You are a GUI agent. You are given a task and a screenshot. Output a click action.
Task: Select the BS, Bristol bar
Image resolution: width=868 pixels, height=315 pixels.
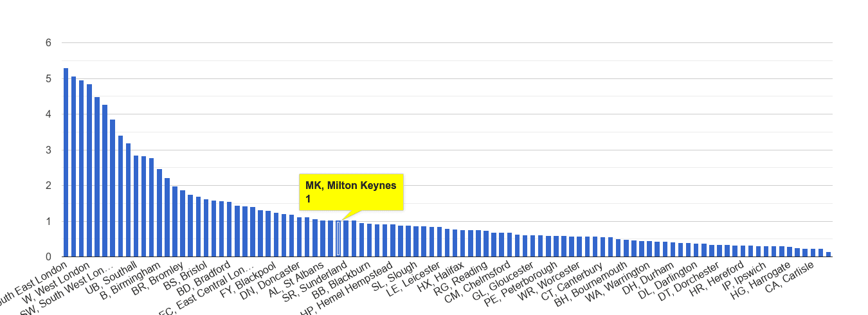(206, 228)
